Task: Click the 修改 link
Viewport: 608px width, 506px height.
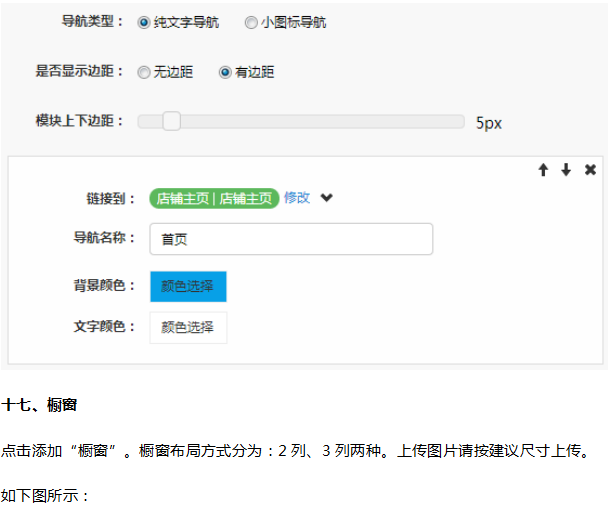Action: coord(297,198)
